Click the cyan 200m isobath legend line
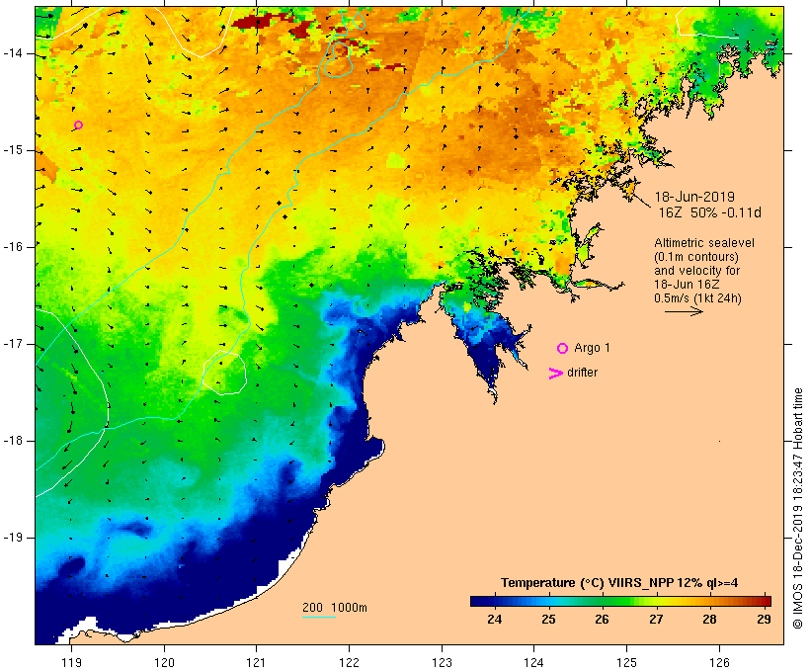This screenshot has width=810, height=672. point(319,617)
